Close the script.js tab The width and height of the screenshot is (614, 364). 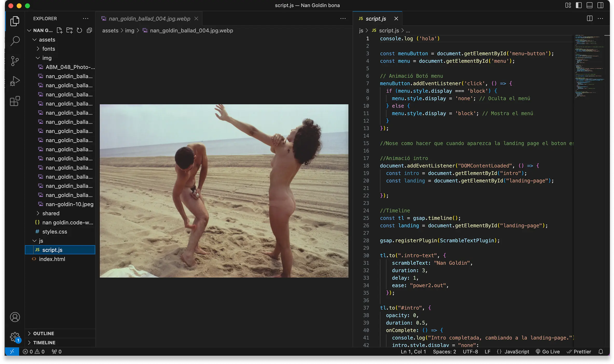(x=396, y=18)
